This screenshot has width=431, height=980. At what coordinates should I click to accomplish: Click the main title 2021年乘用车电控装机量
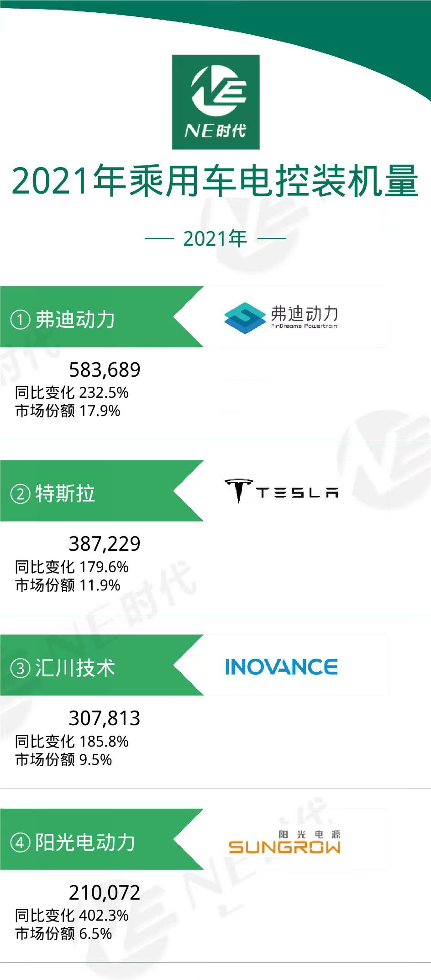pyautogui.click(x=215, y=181)
